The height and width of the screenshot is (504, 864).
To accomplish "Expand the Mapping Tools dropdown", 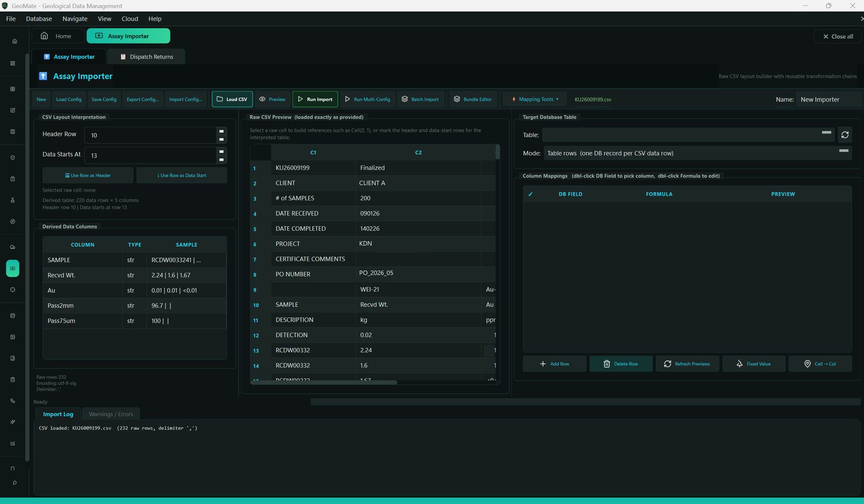I will (535, 99).
